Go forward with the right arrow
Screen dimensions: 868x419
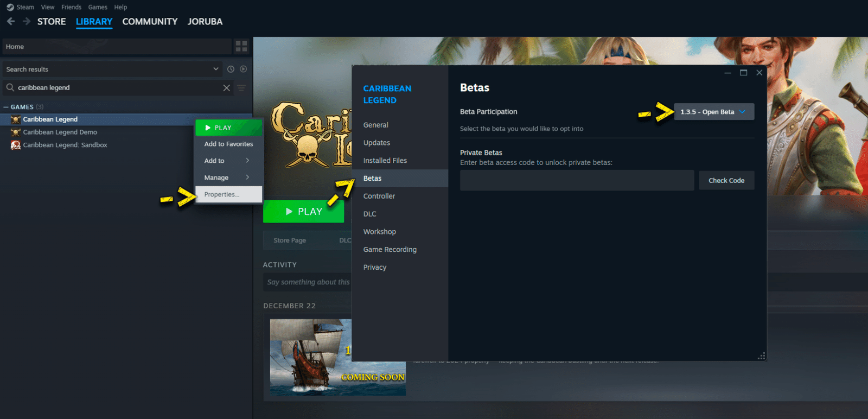pos(27,21)
